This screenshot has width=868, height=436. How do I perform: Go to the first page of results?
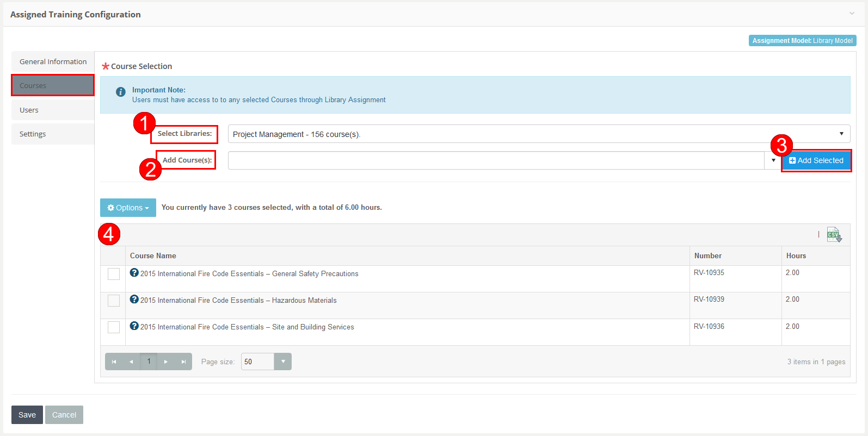(x=114, y=362)
